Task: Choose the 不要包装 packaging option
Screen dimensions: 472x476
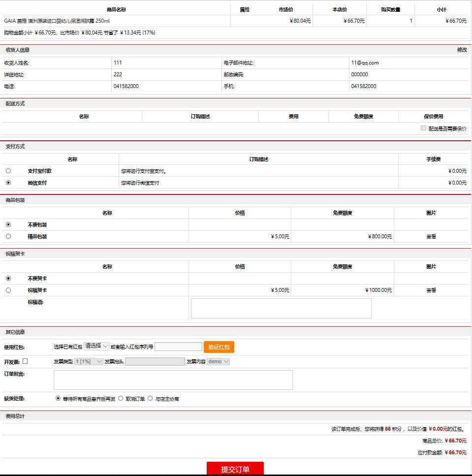Action: pos(8,224)
